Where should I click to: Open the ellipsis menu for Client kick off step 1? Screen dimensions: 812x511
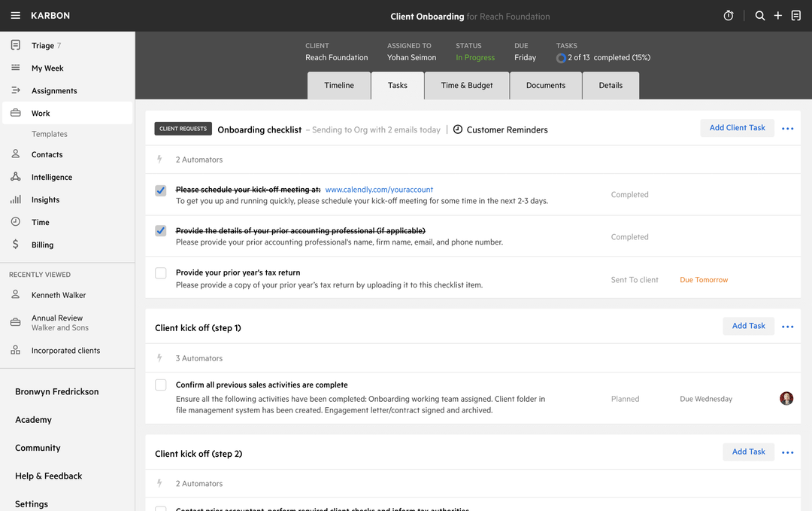click(x=787, y=326)
